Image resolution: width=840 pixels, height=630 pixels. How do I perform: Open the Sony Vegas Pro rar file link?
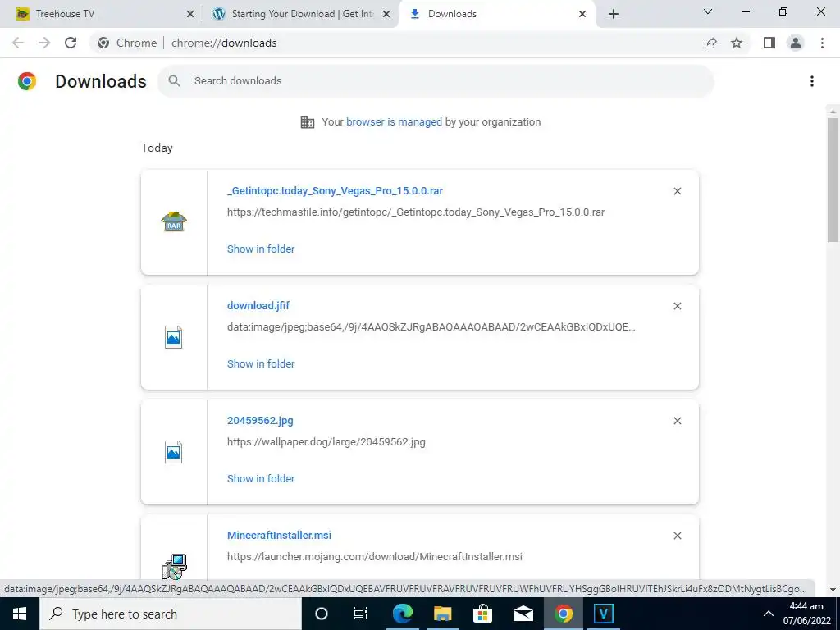pyautogui.click(x=335, y=191)
